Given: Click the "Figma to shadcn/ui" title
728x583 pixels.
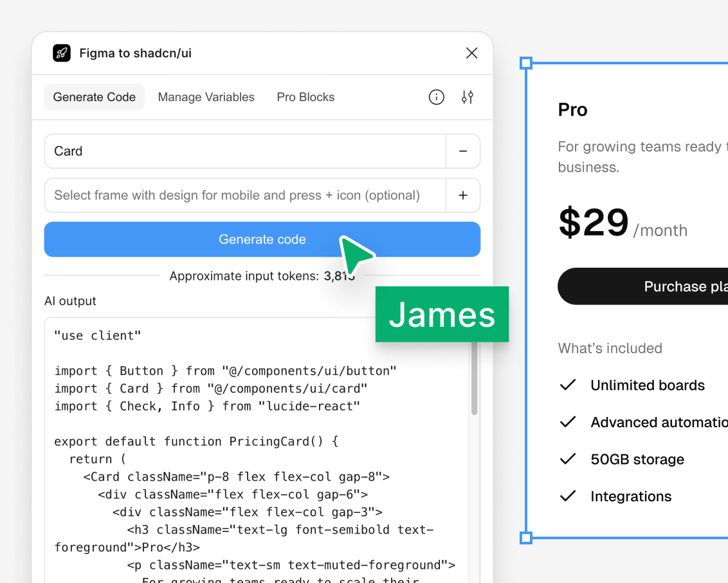Looking at the screenshot, I should pos(136,53).
